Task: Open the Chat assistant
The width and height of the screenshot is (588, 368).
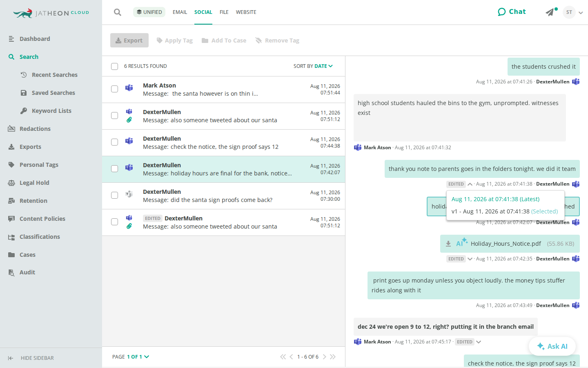Action: pos(512,12)
